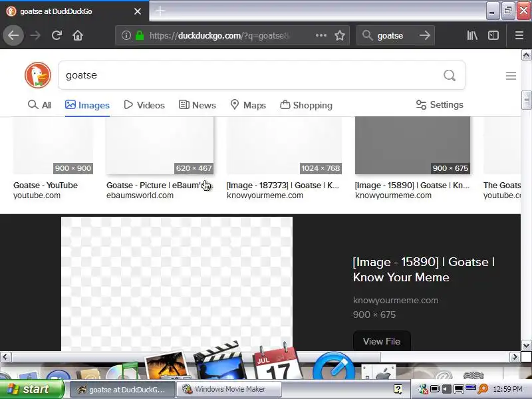
Task: Open the palm tree photo dock icon
Action: coord(166,366)
